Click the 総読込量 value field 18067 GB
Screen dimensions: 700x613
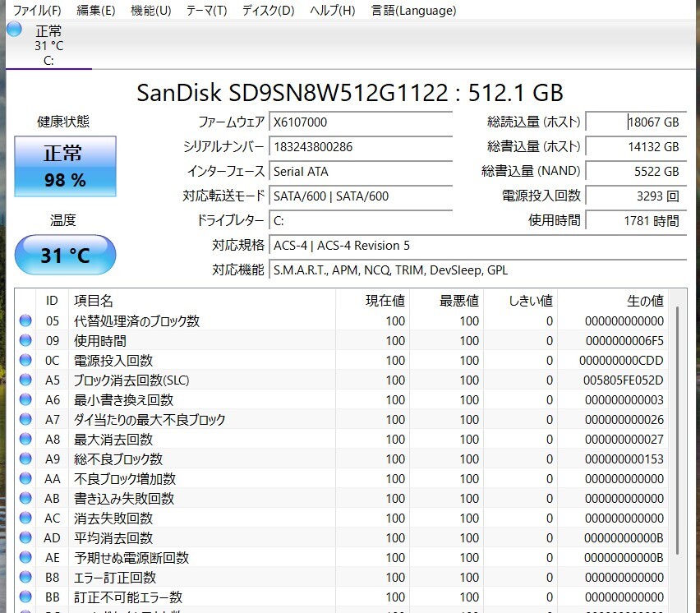coord(635,122)
